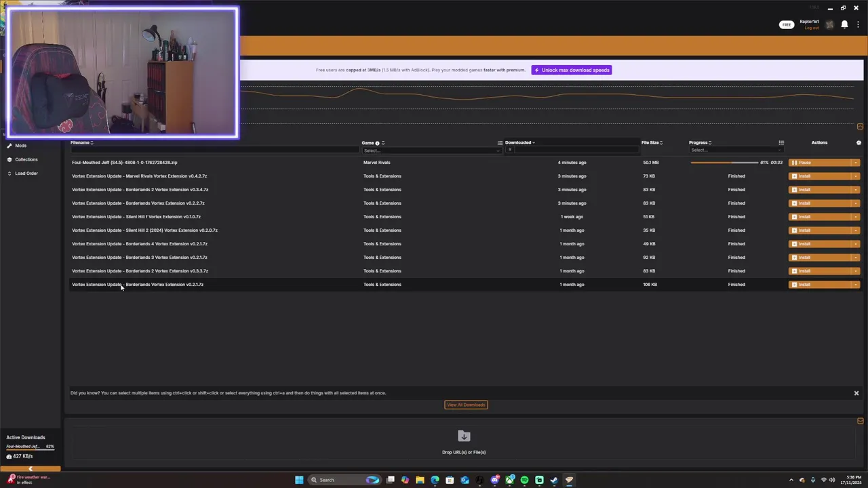Image resolution: width=868 pixels, height=488 pixels.
Task: Click the Downloaded date filter input
Action: click(576, 150)
